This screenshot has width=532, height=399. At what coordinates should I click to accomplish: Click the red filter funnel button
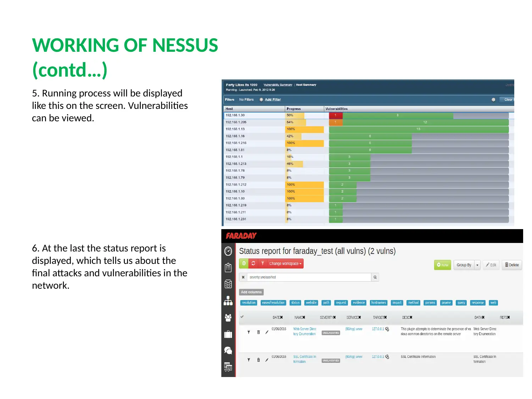tap(262, 264)
